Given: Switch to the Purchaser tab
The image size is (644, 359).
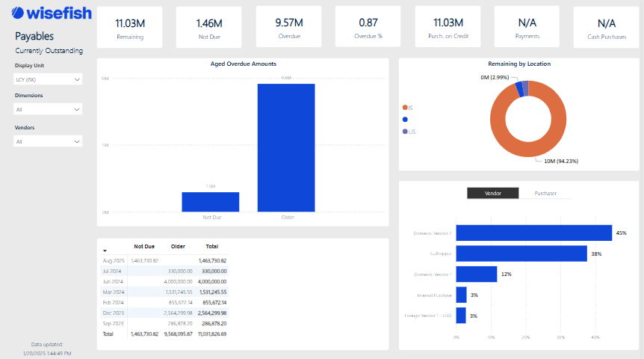Looking at the screenshot, I should coord(545,193).
